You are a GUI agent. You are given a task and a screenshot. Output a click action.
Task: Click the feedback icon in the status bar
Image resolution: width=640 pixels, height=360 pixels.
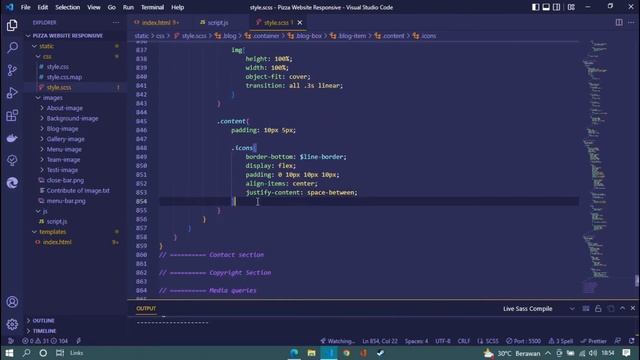click(618, 341)
